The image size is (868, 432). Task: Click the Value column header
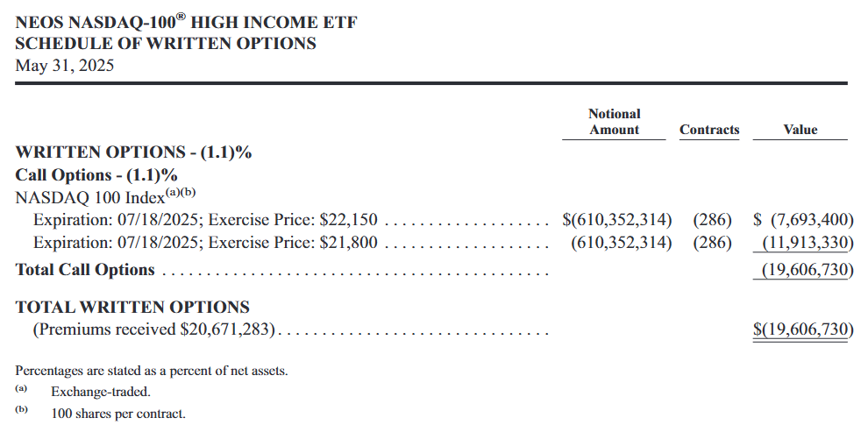[800, 130]
